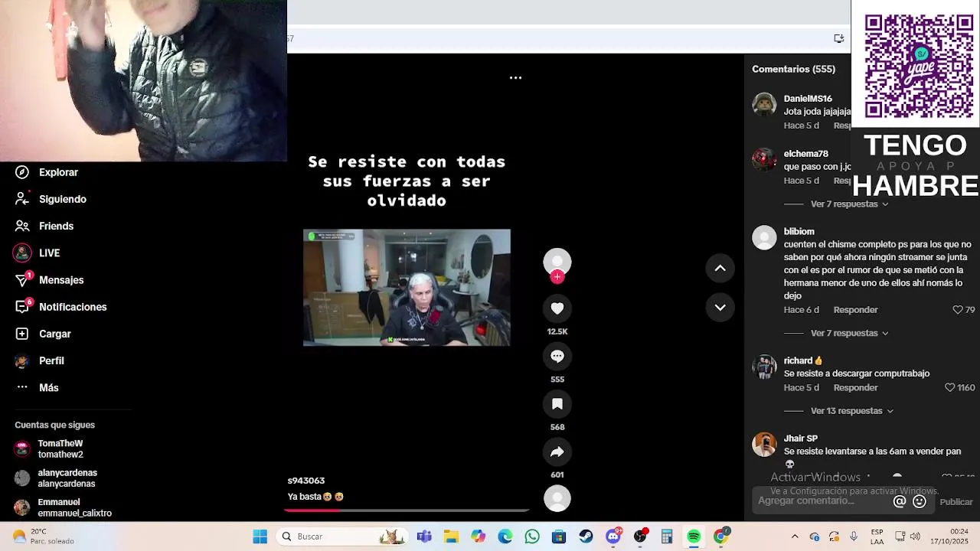Click Cargar to upload video
The image size is (980, 551).
(x=44, y=334)
